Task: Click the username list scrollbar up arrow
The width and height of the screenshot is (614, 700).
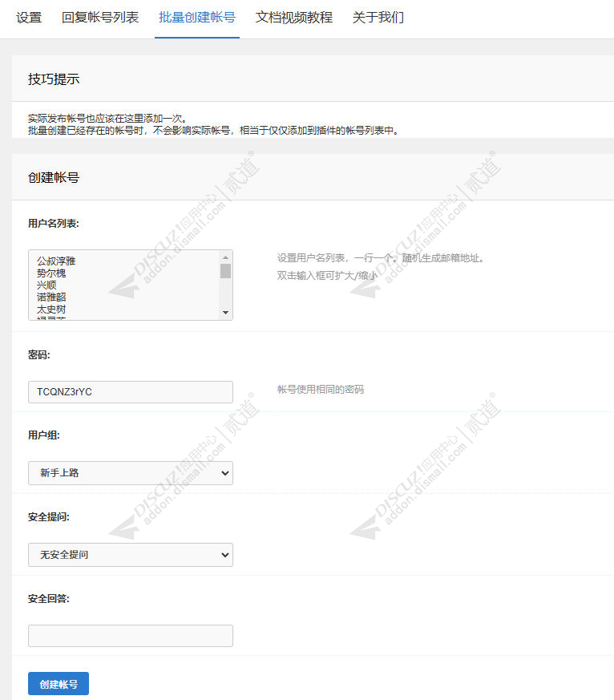Action: [225, 257]
